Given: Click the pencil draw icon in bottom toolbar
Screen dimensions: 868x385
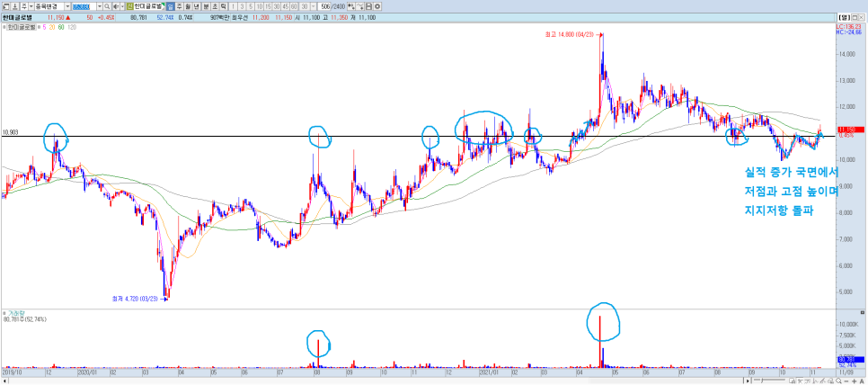Looking at the screenshot, I should tap(822, 381).
